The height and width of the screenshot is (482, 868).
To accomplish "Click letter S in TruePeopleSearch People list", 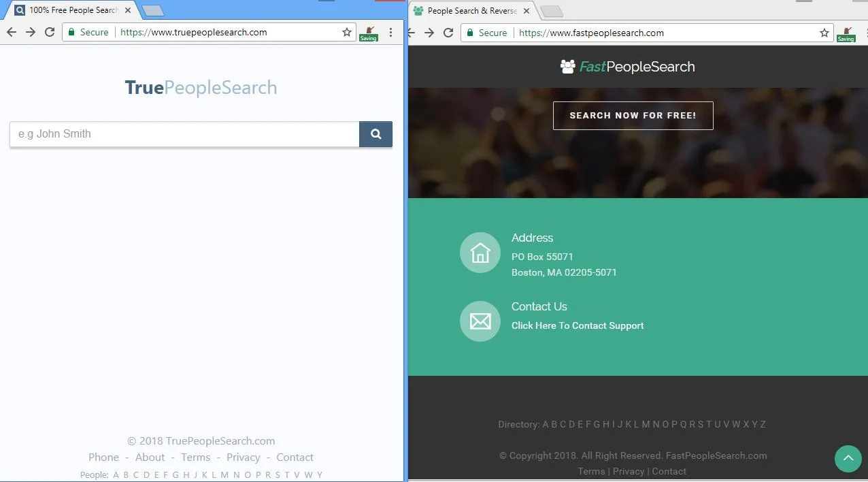I will pos(278,475).
